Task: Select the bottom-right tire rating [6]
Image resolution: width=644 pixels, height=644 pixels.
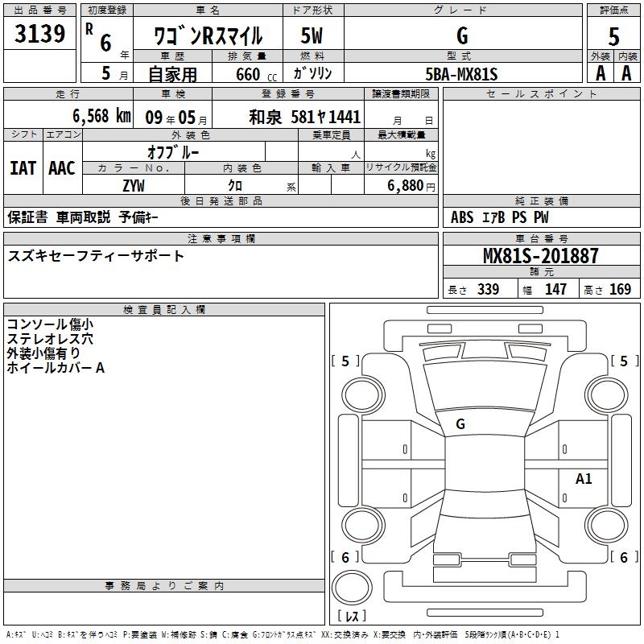Action: click(624, 557)
